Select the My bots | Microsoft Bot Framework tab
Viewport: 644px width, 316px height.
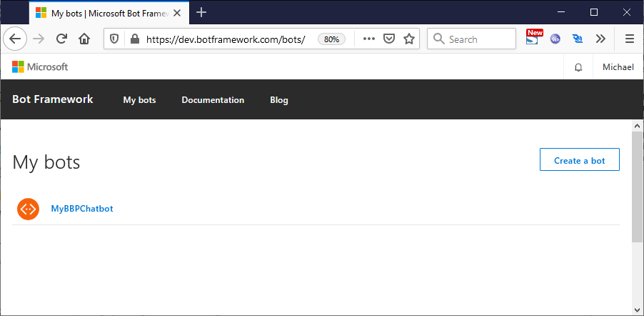click(109, 13)
